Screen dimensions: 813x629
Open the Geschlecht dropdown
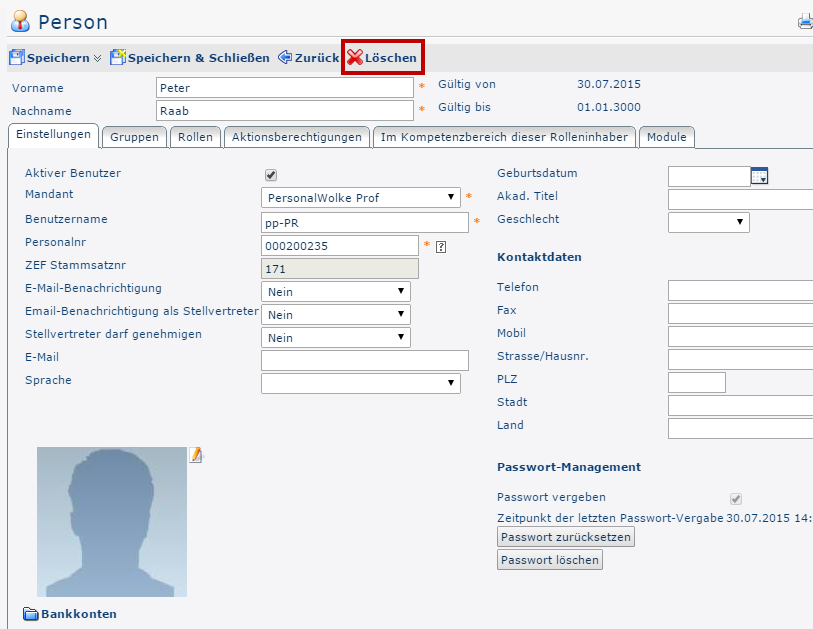coord(709,222)
